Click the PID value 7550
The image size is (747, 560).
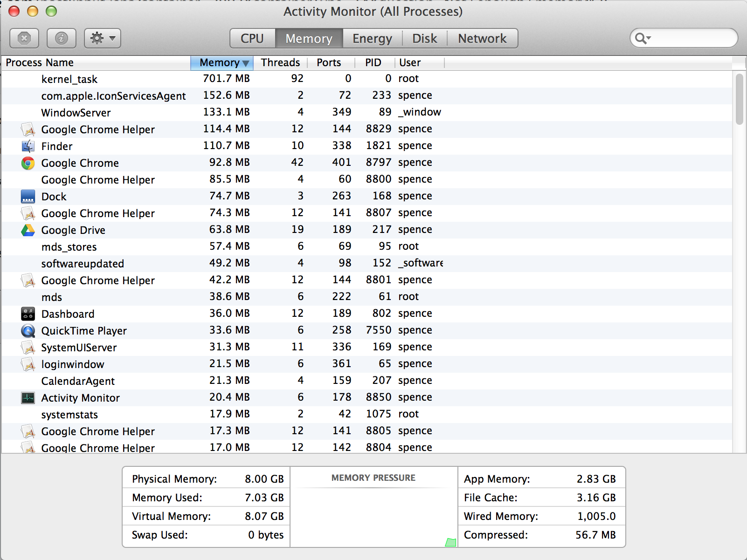(379, 330)
